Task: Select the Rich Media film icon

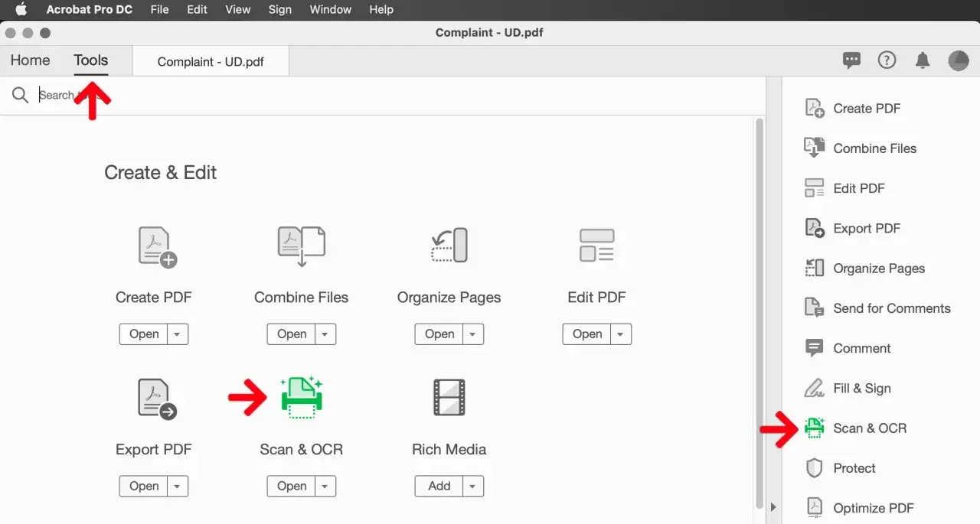Action: 449,398
